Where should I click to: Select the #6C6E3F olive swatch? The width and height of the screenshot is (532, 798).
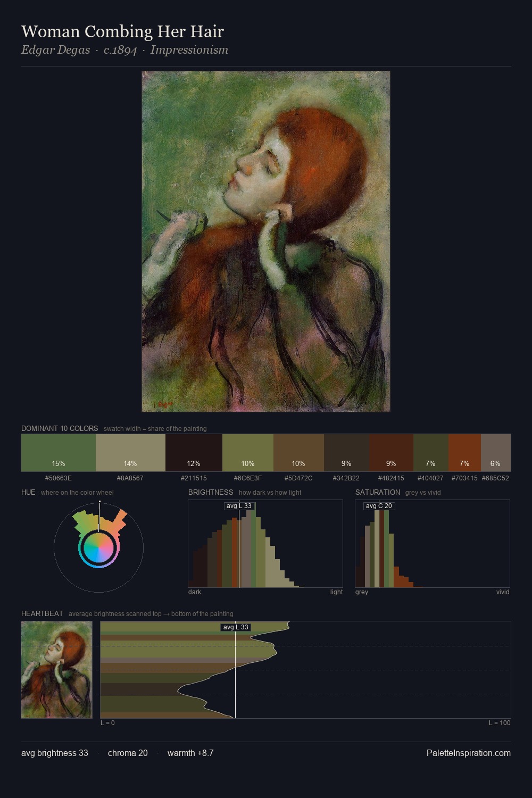[x=248, y=453]
